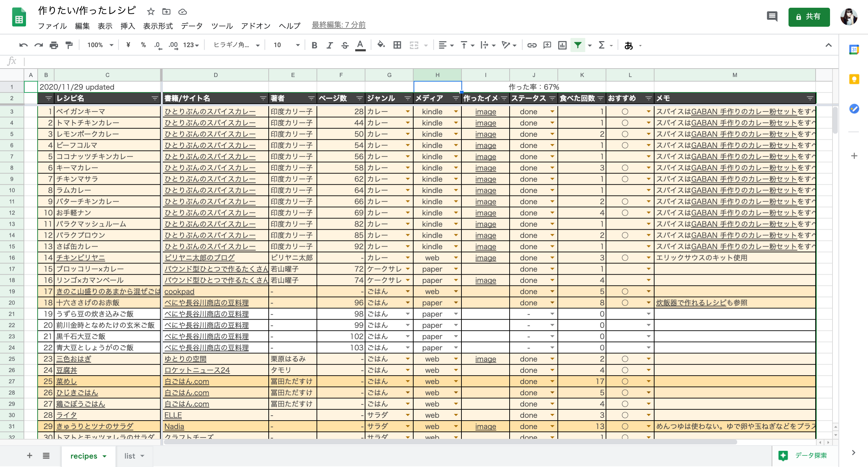Click the insert link icon
Screen dimensions: 868x467
[x=532, y=45]
